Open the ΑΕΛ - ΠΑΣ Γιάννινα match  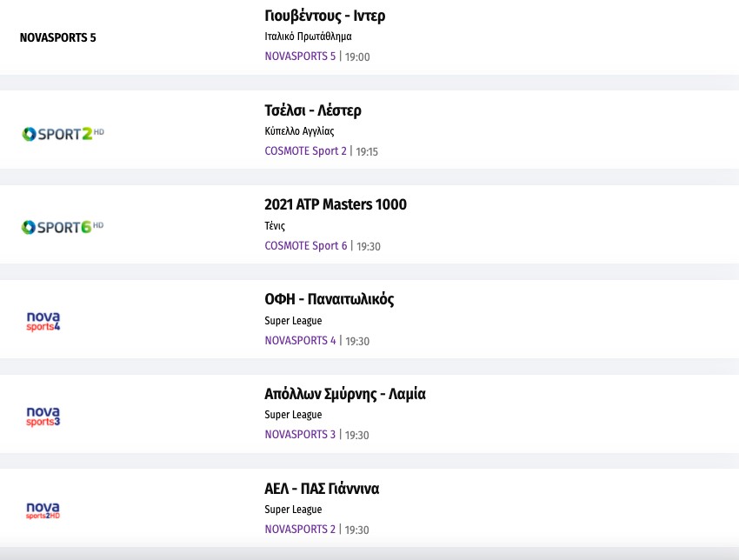click(x=322, y=488)
